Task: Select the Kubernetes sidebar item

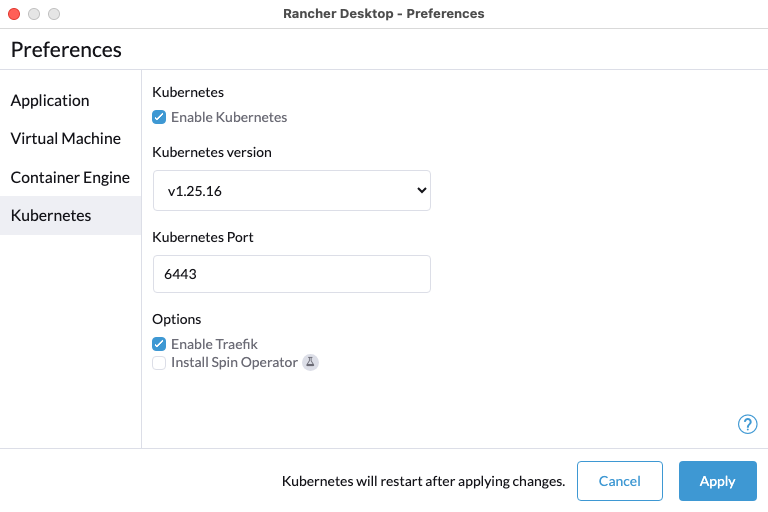Action: pyautogui.click(x=51, y=215)
